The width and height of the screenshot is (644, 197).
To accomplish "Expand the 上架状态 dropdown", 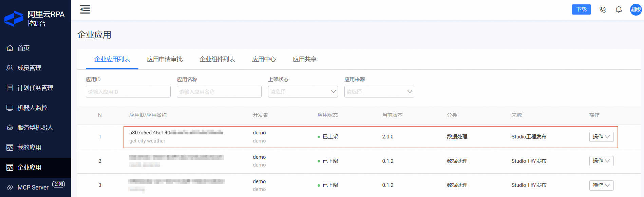I will 303,92.
